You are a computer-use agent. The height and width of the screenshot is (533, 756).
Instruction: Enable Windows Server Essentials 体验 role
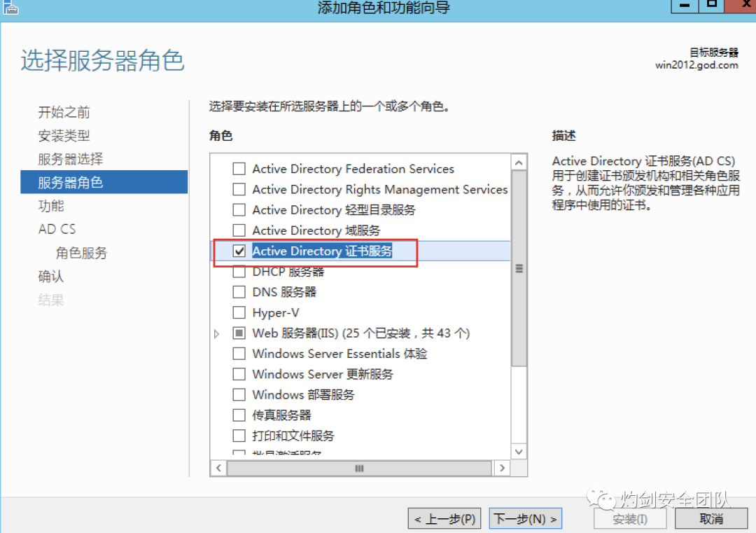(x=239, y=354)
